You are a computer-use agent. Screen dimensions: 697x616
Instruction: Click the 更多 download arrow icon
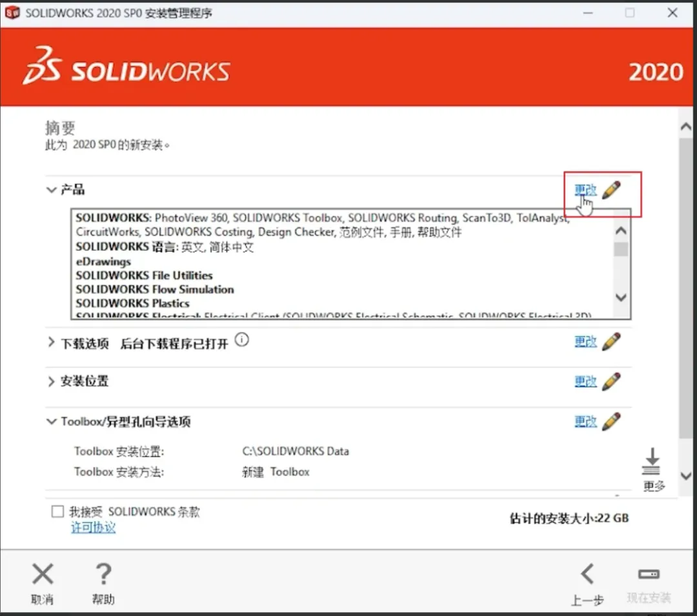(x=652, y=461)
